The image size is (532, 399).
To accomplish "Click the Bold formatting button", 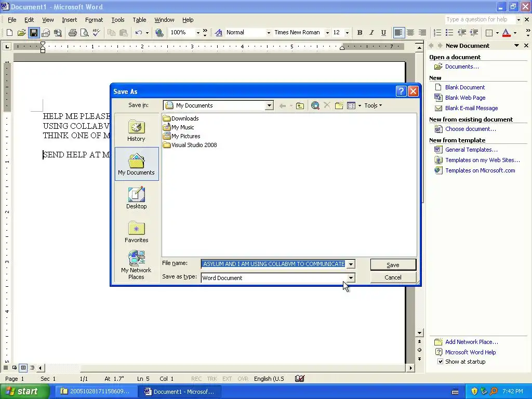I will click(360, 33).
